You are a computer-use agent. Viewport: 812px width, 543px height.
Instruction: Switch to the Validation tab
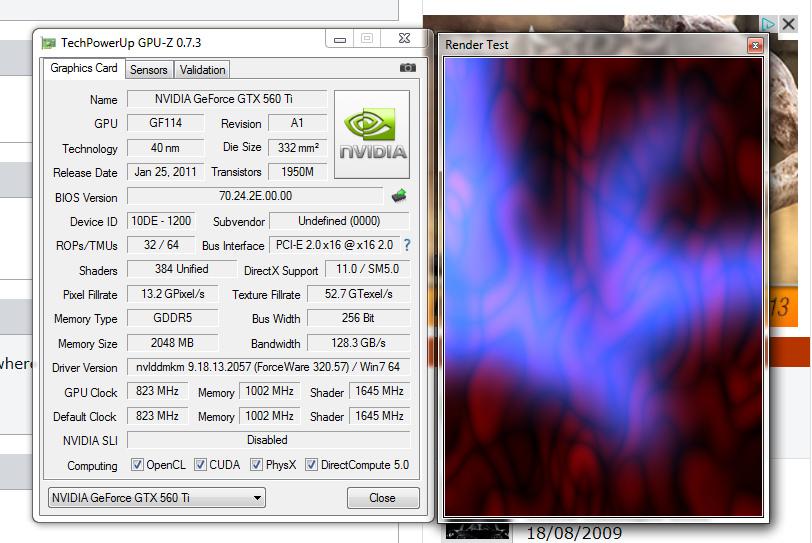(x=202, y=70)
